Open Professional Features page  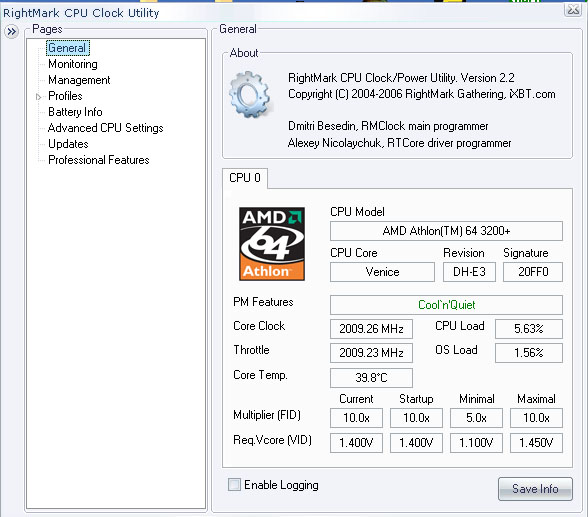(99, 160)
